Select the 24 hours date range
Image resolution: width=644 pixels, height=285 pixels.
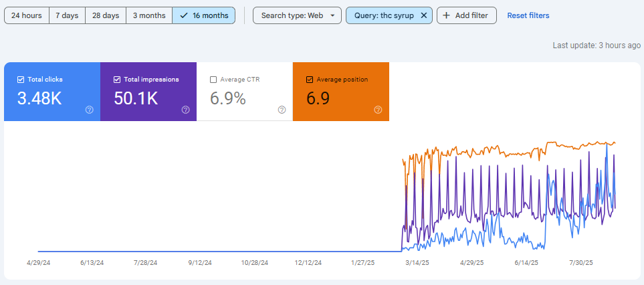point(27,15)
